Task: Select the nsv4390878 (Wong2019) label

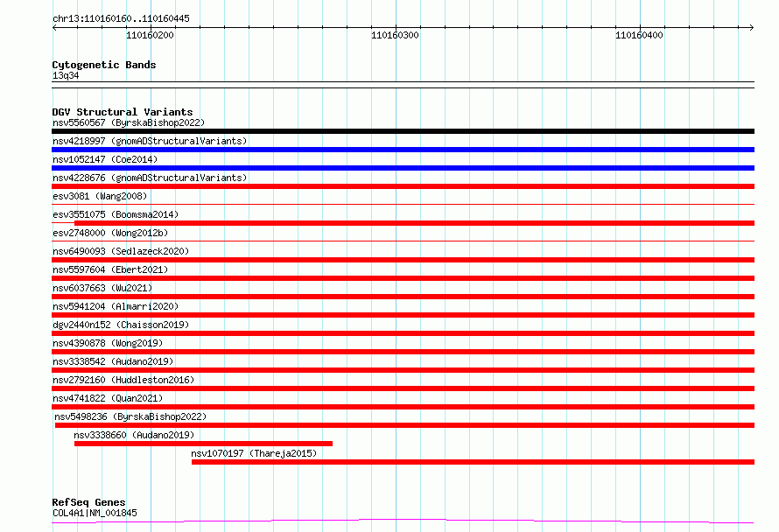Action: pyautogui.click(x=108, y=343)
